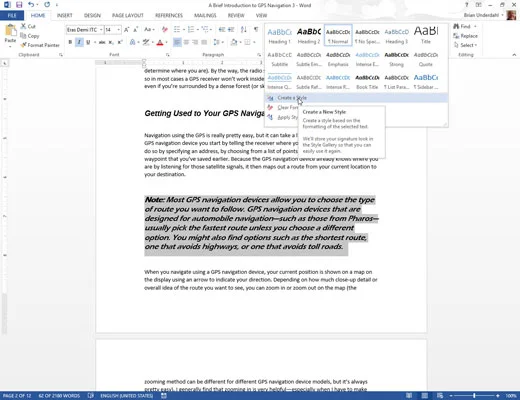This screenshot has width=520, height=400.
Task: Click the Numbering list icon
Action: (191, 30)
